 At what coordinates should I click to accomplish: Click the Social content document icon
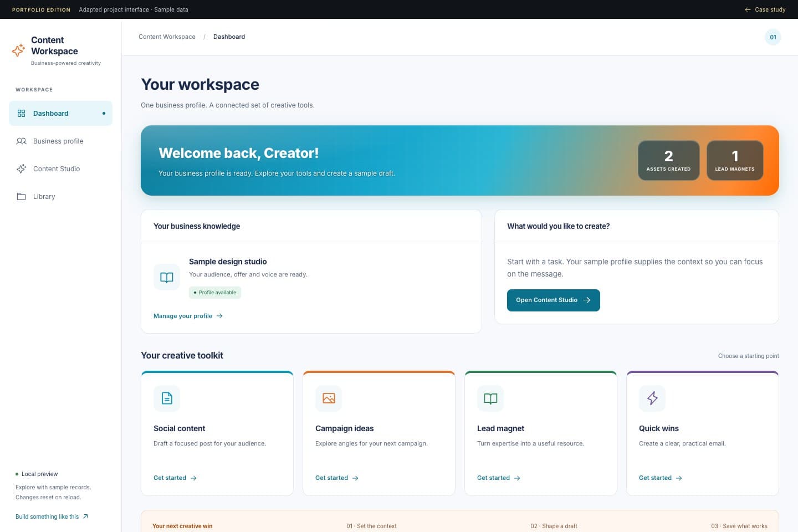167,398
